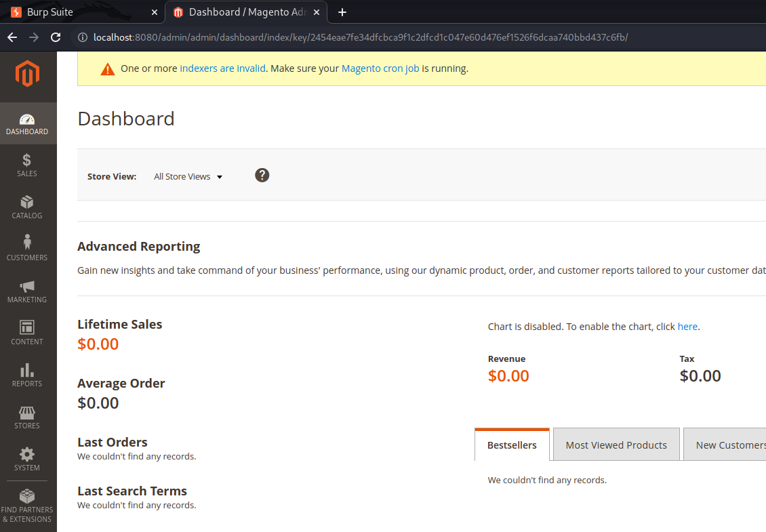Expand the All Store Views dropdown
The width and height of the screenshot is (766, 532).
[x=188, y=177]
